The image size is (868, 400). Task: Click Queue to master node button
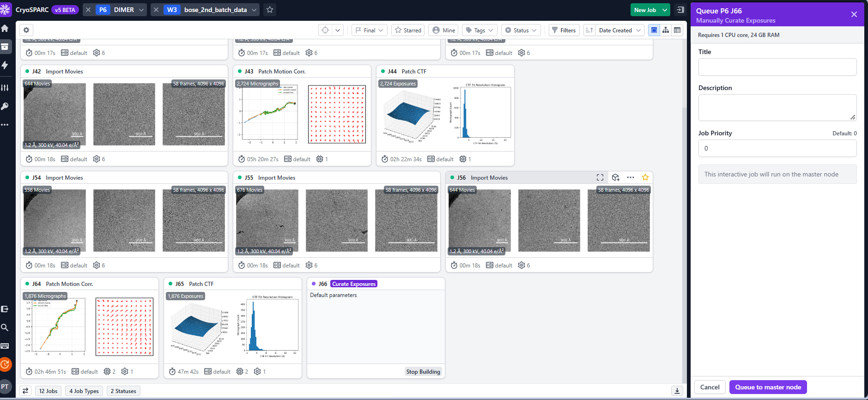pos(768,387)
